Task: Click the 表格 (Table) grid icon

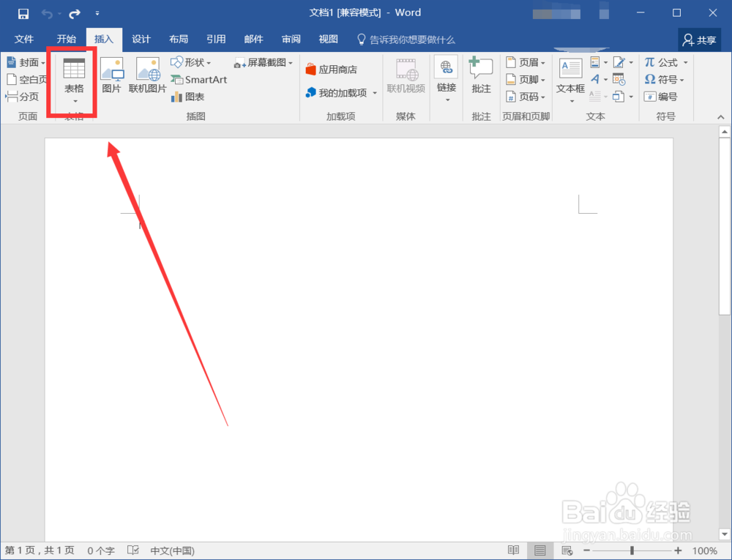Action: pyautogui.click(x=74, y=69)
